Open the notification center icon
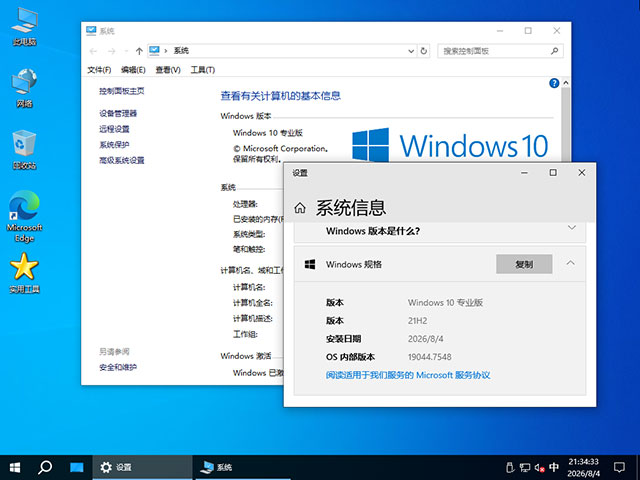640x480 pixels. [619, 467]
